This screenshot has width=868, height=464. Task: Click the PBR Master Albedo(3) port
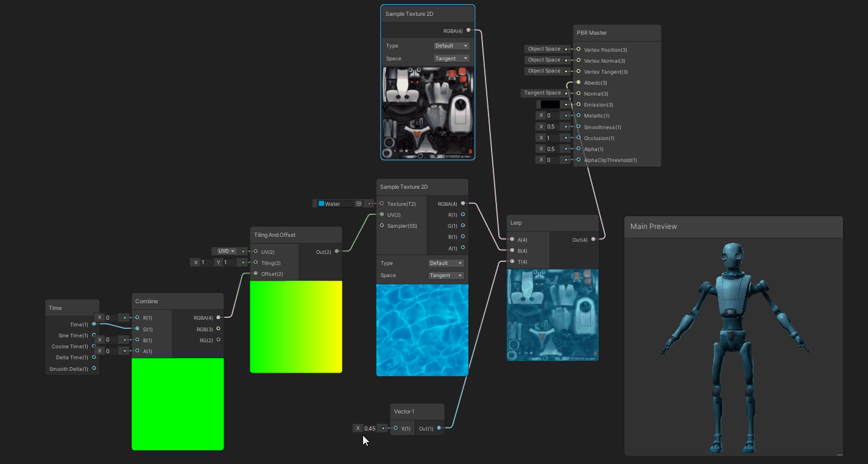[x=578, y=82]
